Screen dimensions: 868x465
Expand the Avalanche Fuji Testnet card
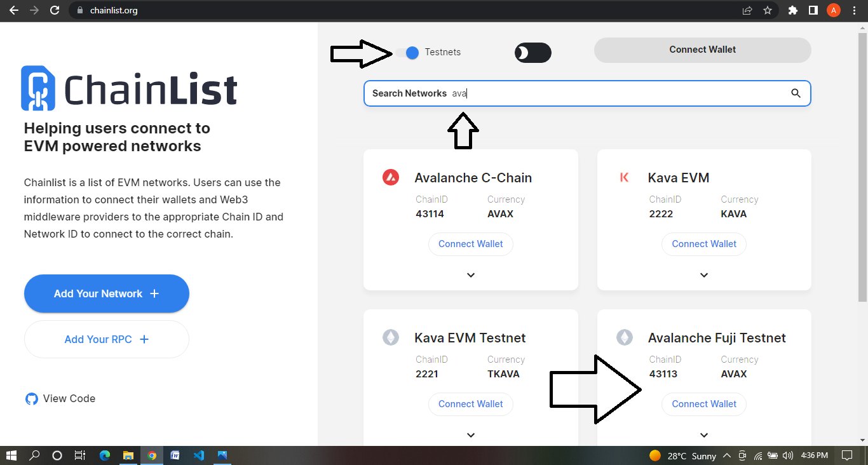pyautogui.click(x=704, y=435)
